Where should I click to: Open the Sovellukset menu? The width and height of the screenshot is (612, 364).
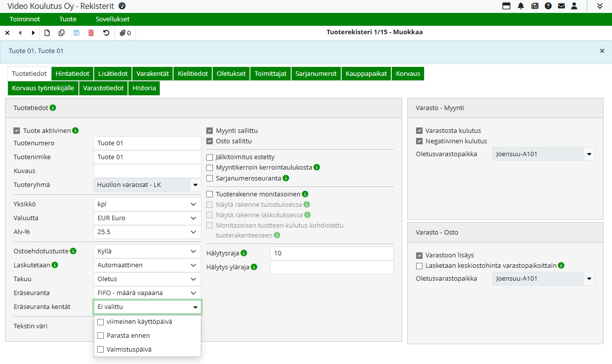[113, 19]
